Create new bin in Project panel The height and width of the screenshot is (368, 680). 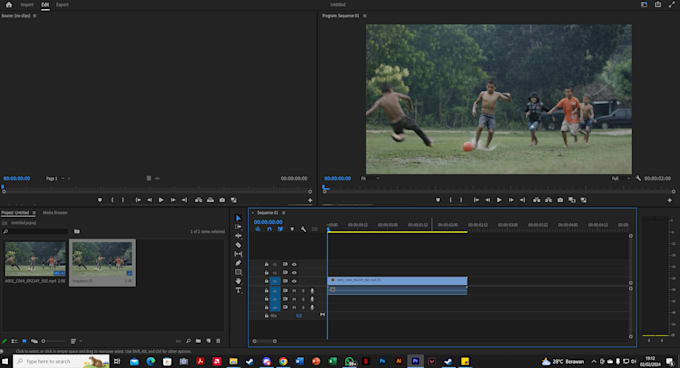click(198, 341)
